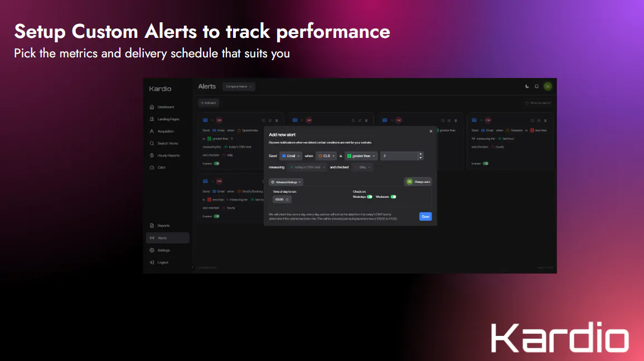Disable the Speed Index alert Enabled toggle
Viewport: 644px width, 361px height.
[216, 163]
